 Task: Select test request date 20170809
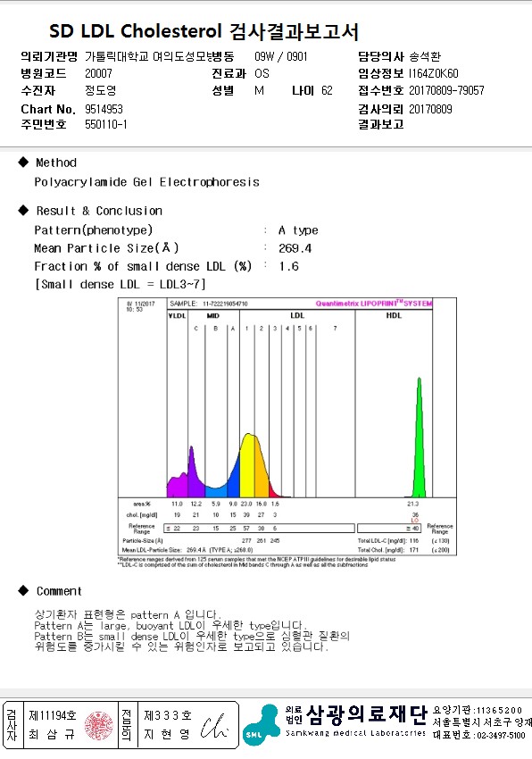(430, 110)
